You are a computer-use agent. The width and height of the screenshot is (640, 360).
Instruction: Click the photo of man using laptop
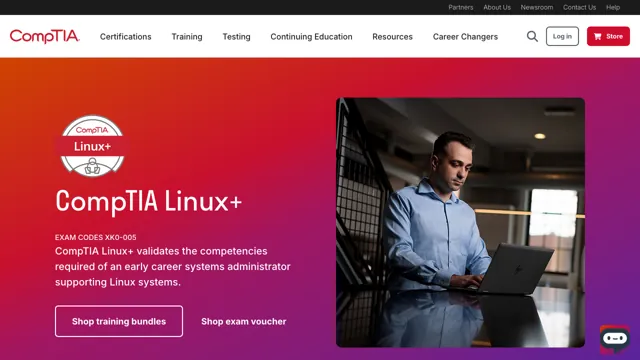tap(460, 222)
